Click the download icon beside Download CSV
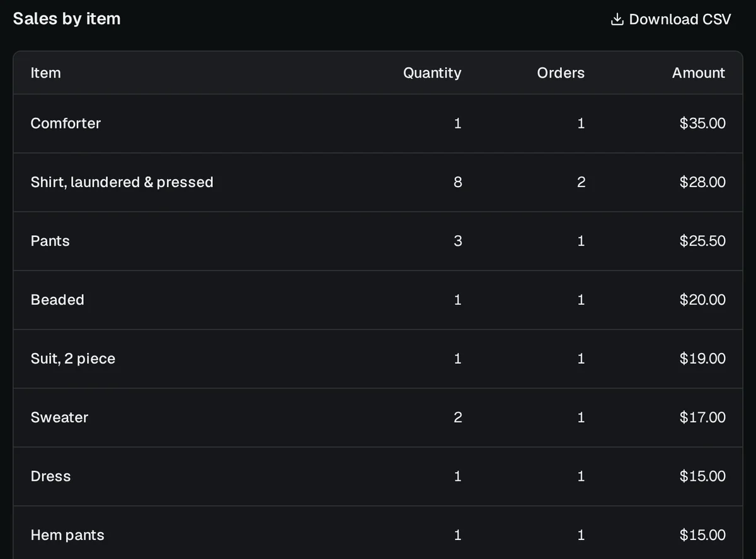 617,20
